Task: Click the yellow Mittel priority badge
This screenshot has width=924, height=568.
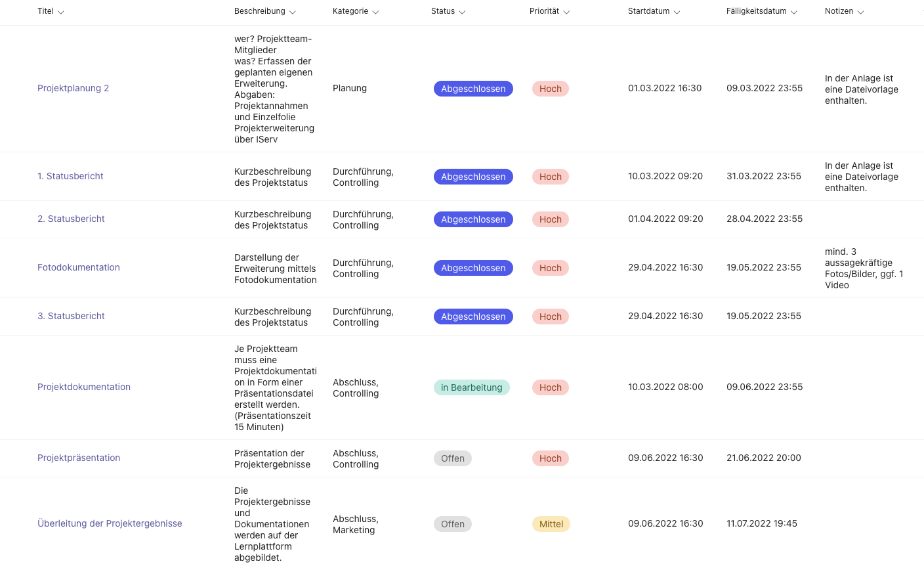Action: 551,524
